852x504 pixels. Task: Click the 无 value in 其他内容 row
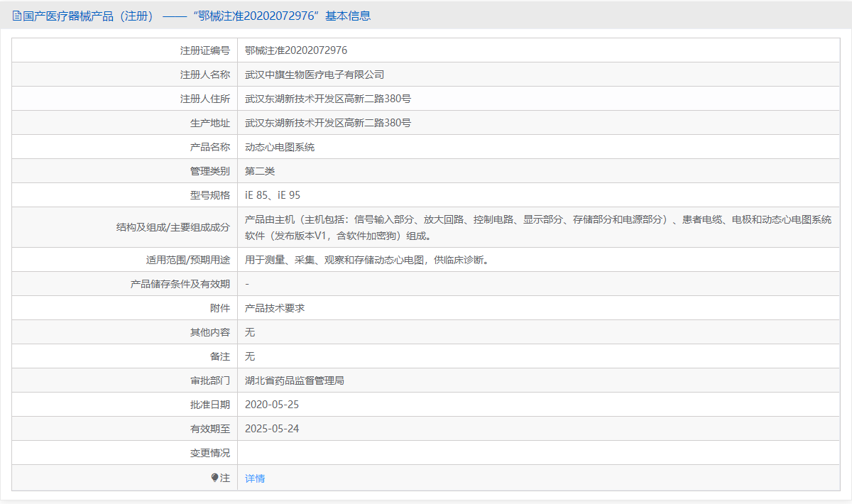point(250,332)
